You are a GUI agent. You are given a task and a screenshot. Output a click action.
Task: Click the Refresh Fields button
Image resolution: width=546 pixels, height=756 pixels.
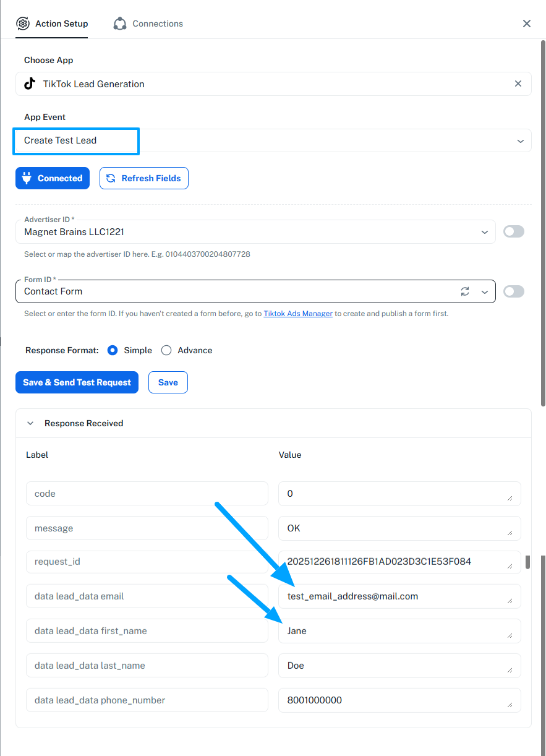pos(144,178)
